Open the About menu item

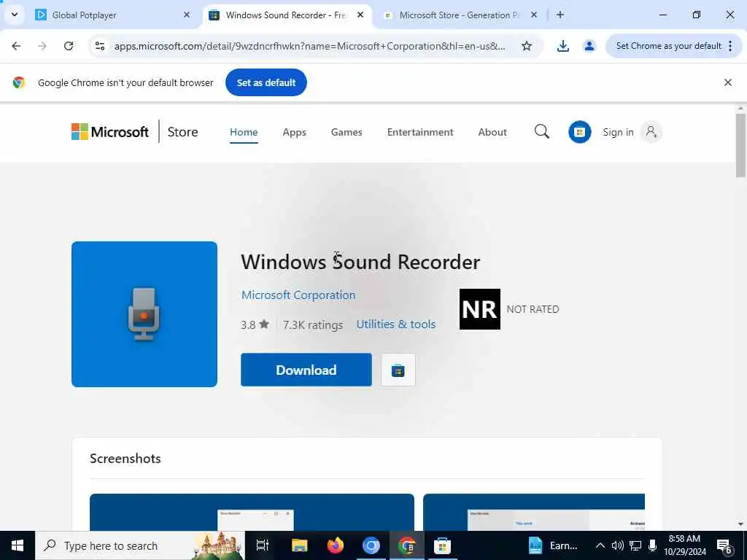pos(492,132)
